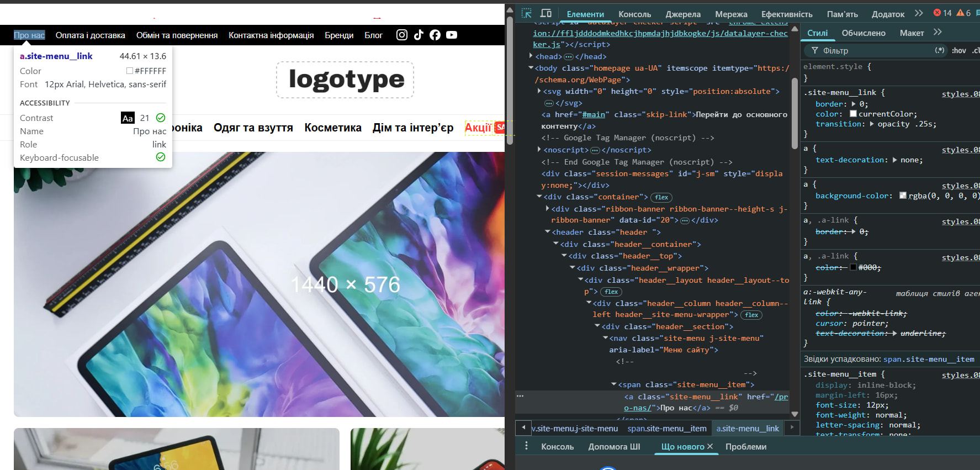This screenshot has width=980, height=470.
Task: Open the Джерела panel tab
Action: [x=683, y=14]
